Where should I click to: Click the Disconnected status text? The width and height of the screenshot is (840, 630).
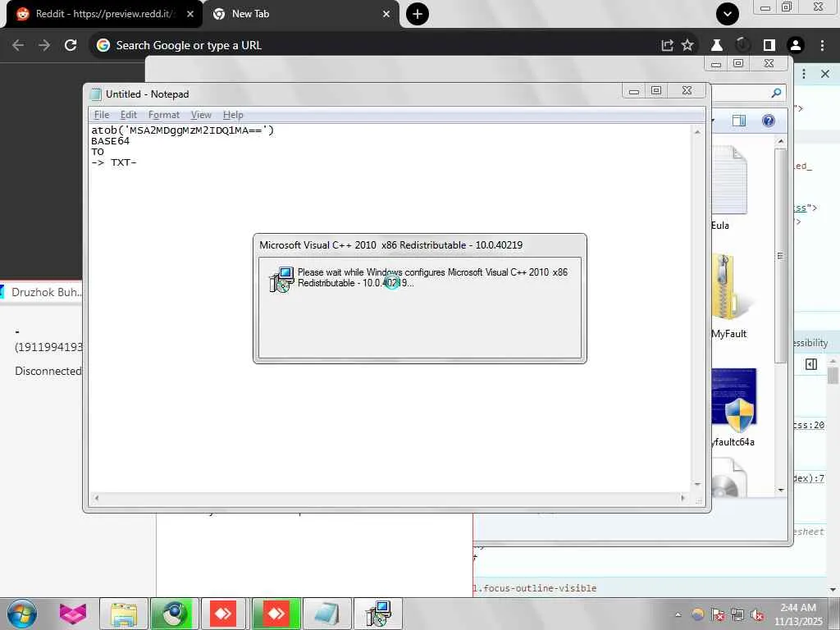pyautogui.click(x=48, y=371)
